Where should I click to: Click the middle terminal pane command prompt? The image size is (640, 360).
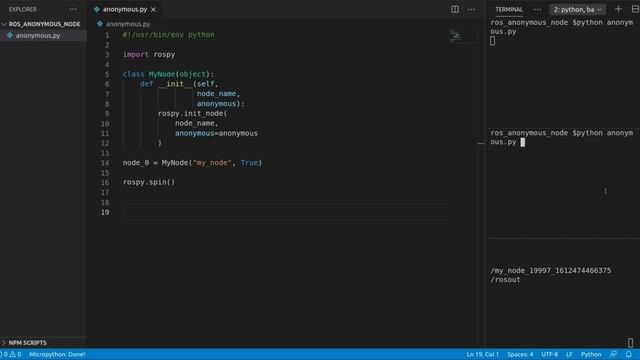(562, 137)
